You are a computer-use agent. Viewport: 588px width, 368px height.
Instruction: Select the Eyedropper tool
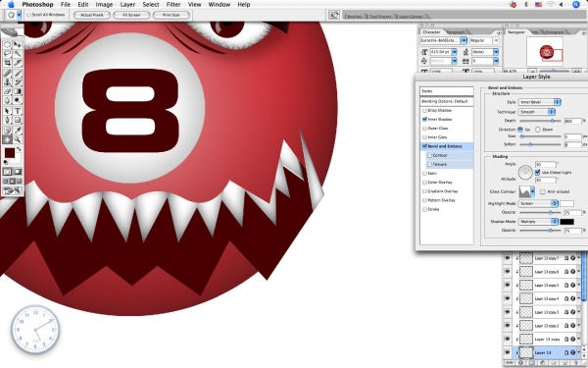point(18,131)
